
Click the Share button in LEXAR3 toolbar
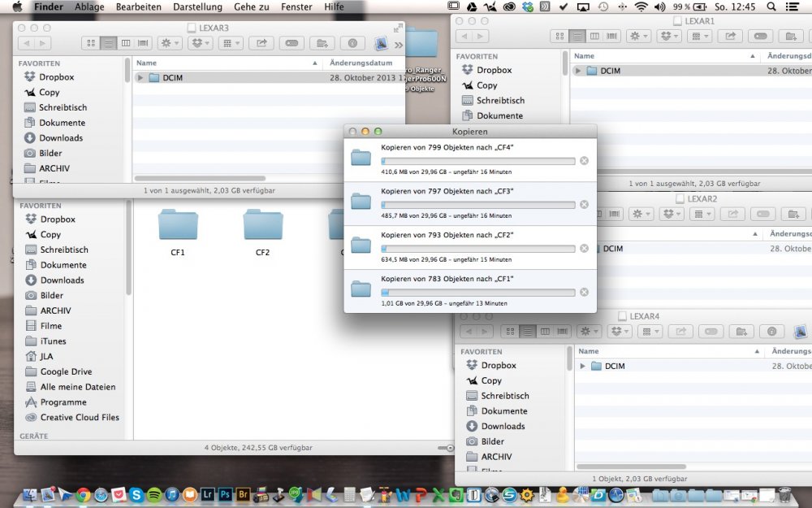point(261,43)
